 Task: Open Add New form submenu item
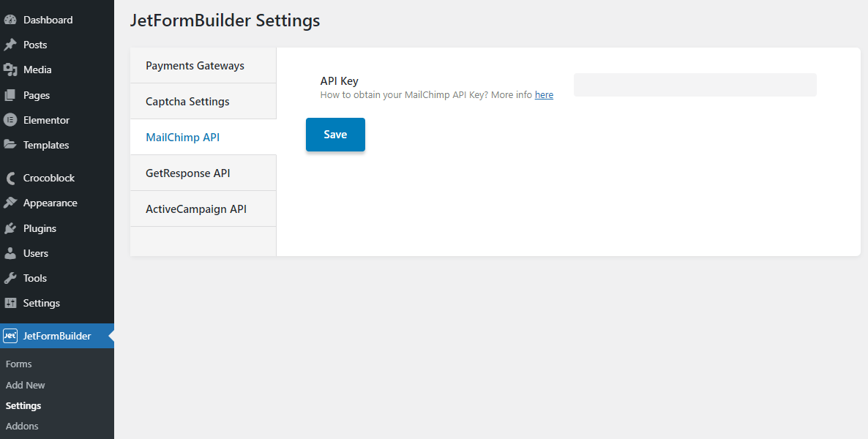pos(26,385)
